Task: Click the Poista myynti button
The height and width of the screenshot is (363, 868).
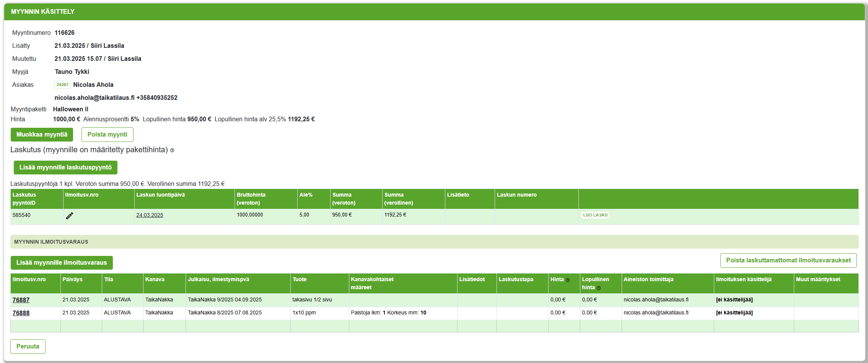Action: point(107,135)
